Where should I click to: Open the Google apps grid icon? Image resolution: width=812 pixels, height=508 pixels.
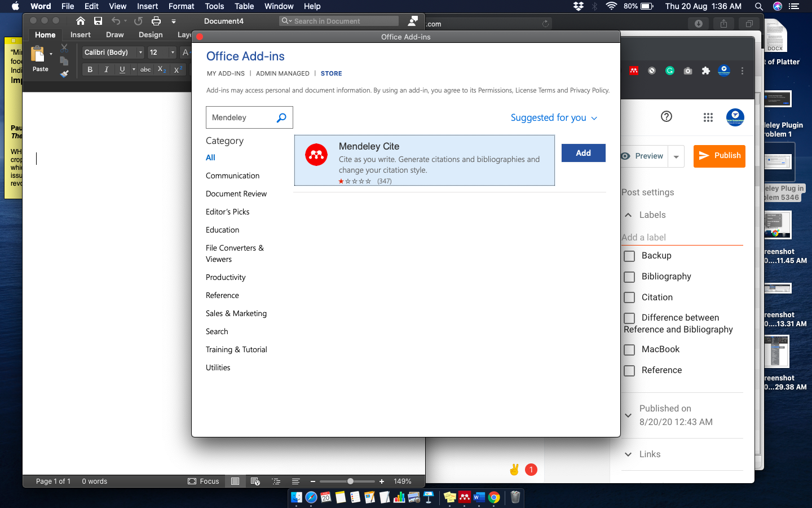708,117
